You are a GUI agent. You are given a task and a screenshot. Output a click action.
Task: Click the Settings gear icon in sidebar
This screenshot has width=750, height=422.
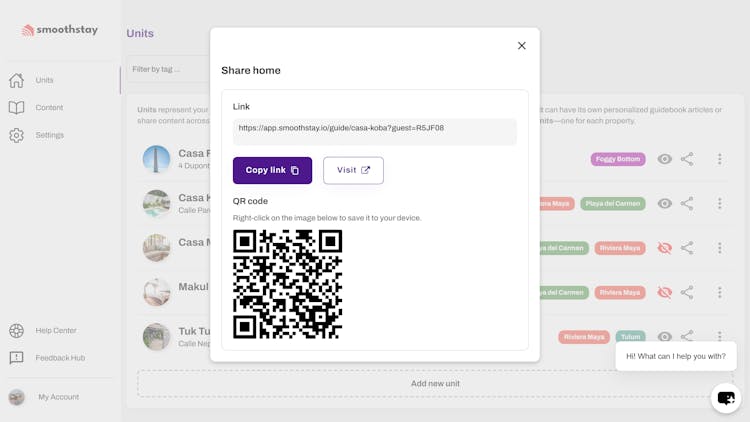(17, 135)
